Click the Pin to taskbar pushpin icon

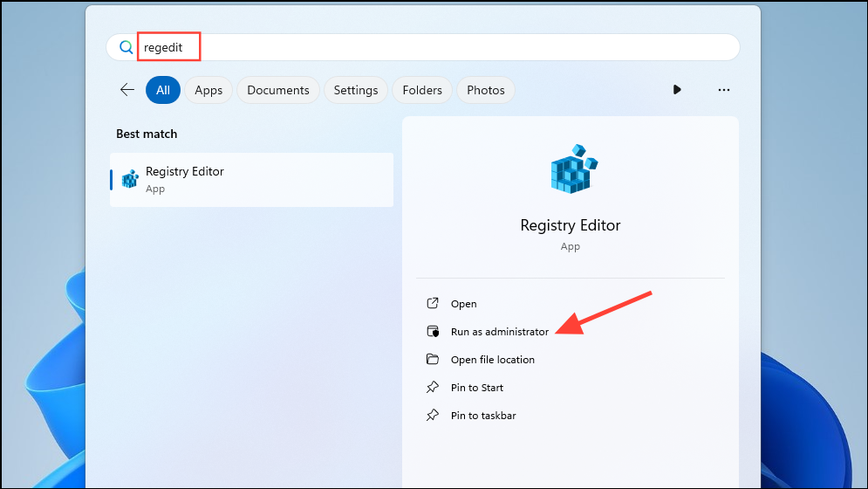click(433, 415)
